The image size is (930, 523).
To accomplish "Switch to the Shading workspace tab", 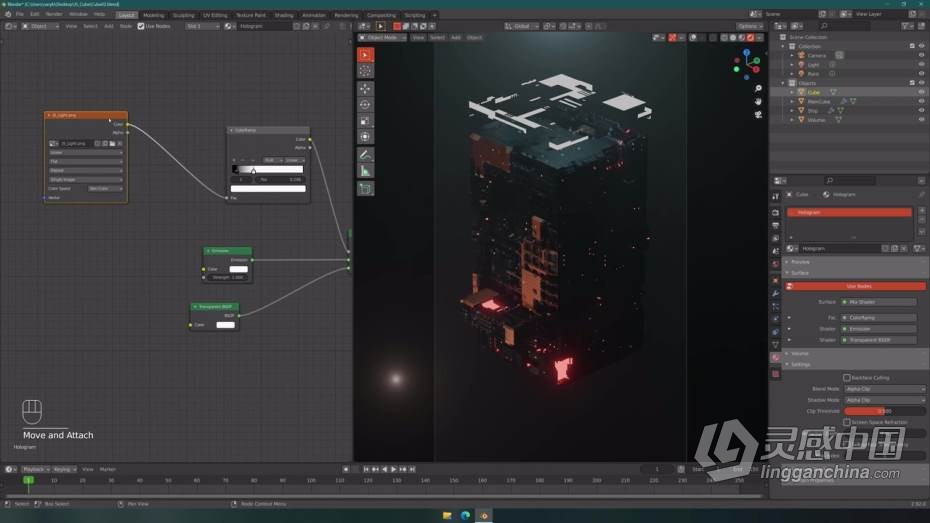I will point(284,15).
